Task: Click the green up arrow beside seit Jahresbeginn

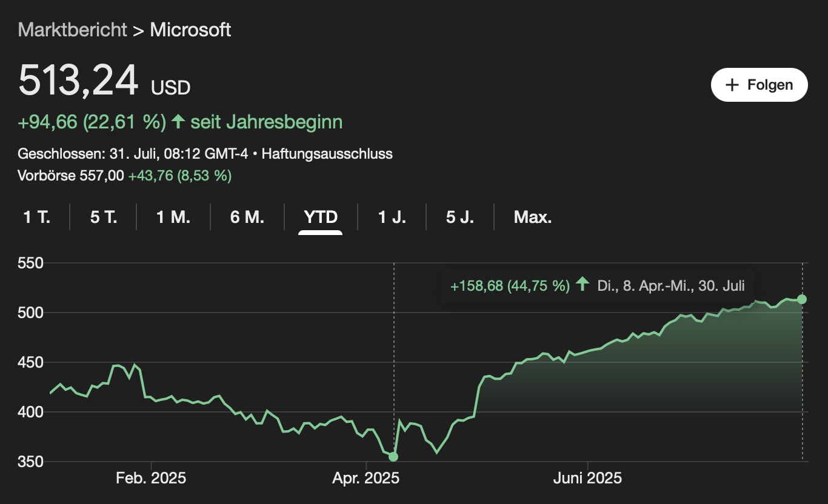Action: (178, 122)
